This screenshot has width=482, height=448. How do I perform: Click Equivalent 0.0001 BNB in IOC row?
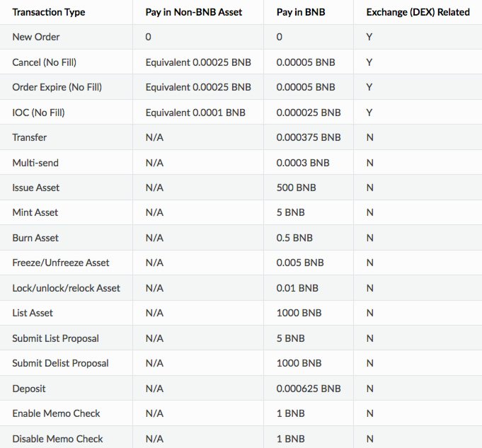pyautogui.click(x=195, y=113)
